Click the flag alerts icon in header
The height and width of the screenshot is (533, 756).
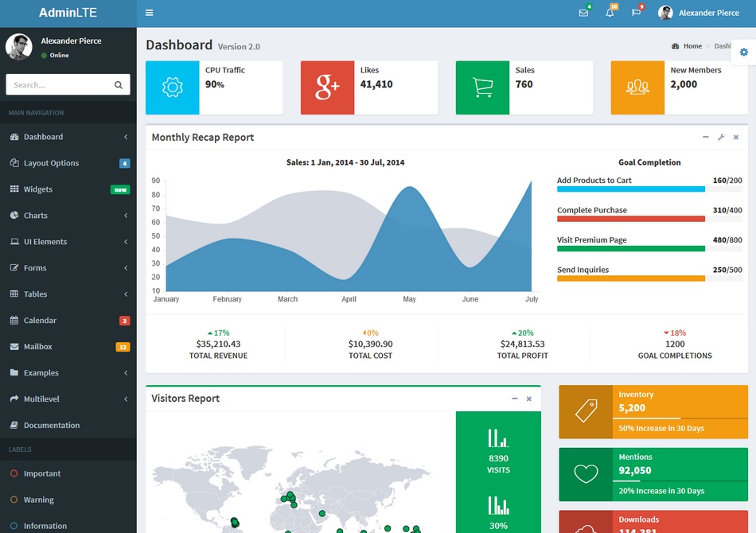tap(636, 13)
